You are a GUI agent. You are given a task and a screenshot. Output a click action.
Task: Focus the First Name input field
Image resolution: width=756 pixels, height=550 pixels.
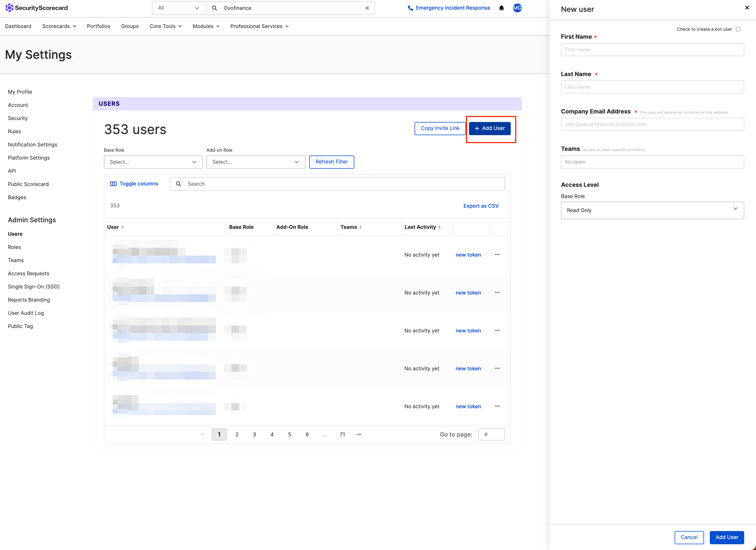[652, 50]
